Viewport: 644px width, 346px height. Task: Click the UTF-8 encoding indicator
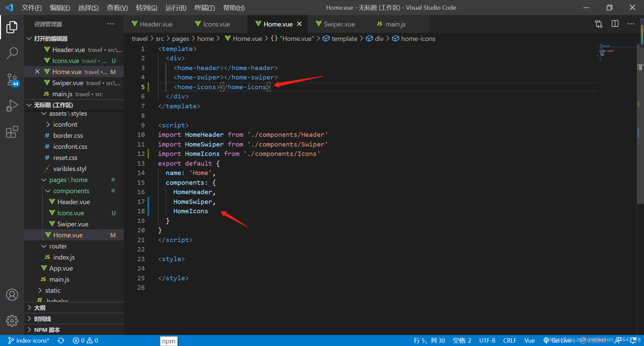point(487,341)
